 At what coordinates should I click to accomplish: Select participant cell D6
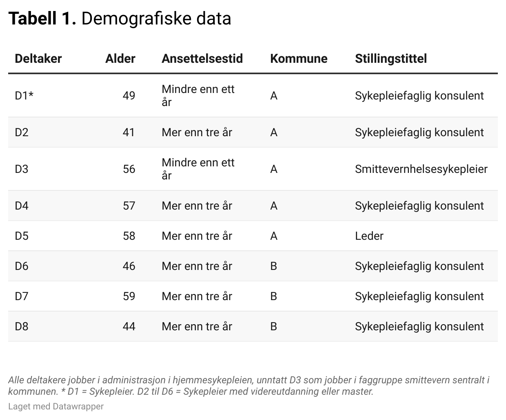point(22,266)
